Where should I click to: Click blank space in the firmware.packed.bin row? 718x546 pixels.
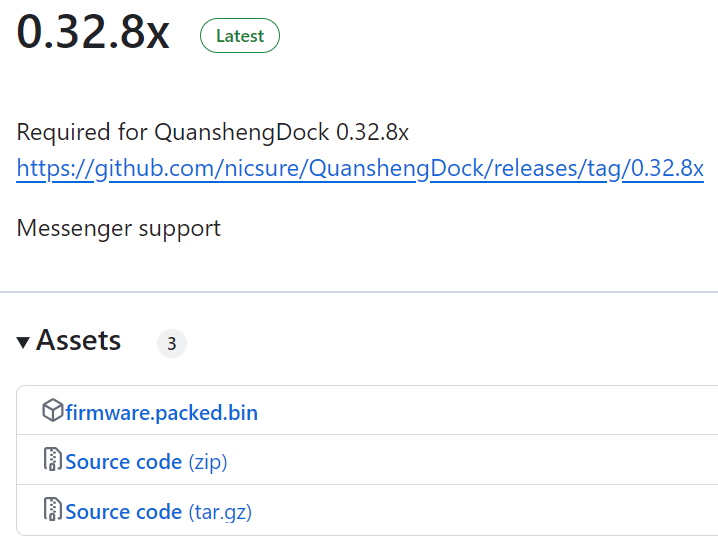click(x=485, y=410)
